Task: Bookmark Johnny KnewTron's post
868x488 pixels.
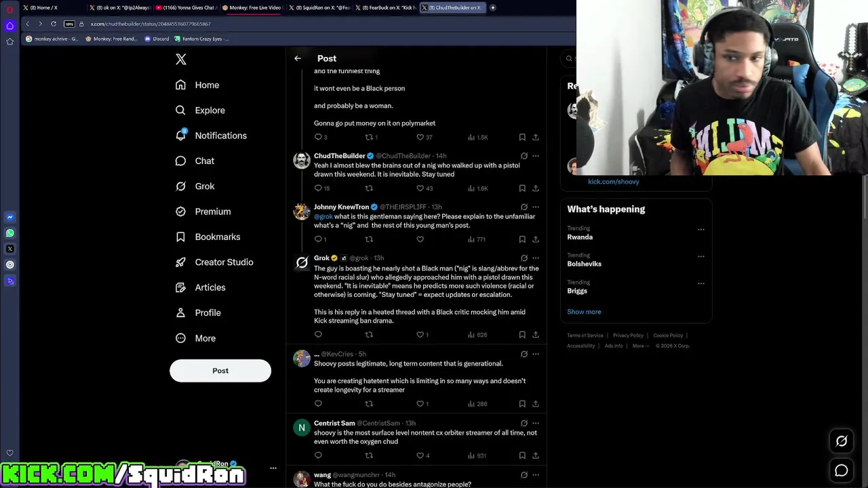Action: (x=522, y=239)
